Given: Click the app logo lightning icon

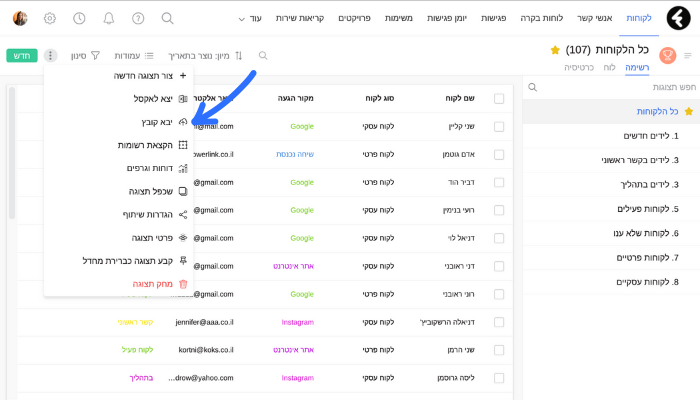Looking at the screenshot, I should pyautogui.click(x=678, y=18).
